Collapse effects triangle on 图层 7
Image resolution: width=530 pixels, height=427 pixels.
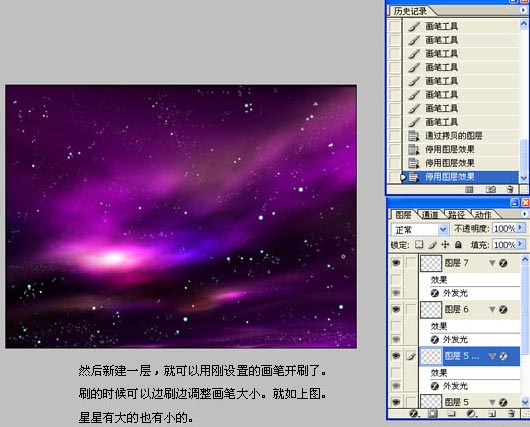coord(492,263)
